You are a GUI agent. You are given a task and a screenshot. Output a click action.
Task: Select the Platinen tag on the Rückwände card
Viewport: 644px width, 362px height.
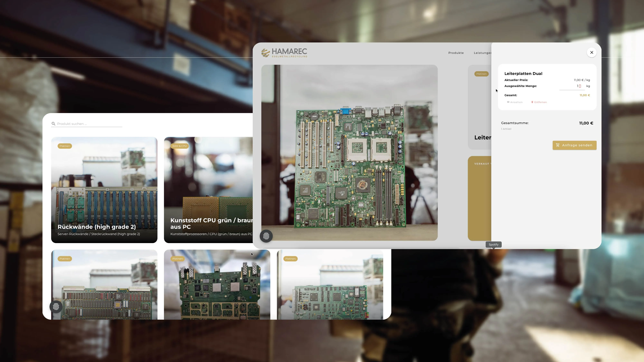[65, 146]
